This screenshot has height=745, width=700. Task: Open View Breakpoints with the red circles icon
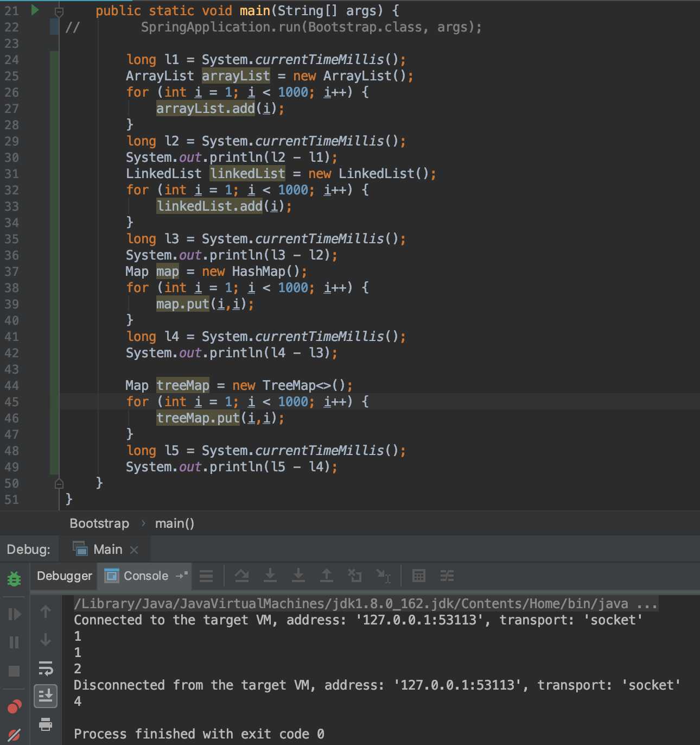pos(14,706)
